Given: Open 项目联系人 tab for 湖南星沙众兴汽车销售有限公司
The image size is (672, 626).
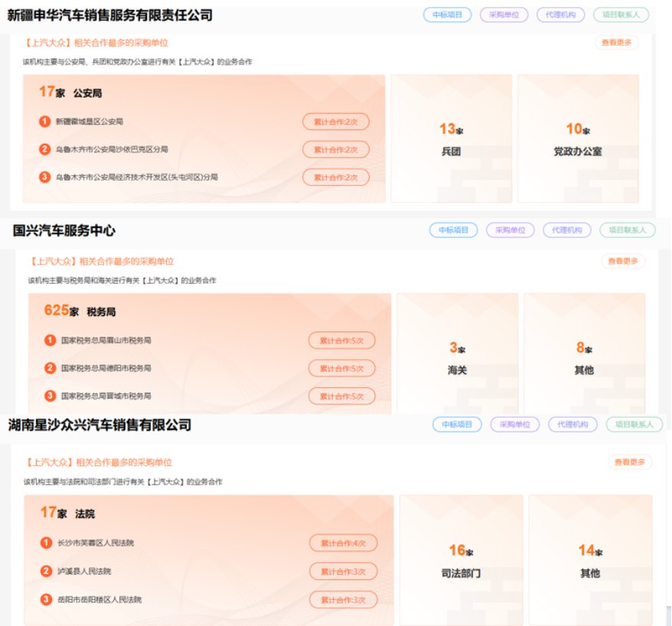Looking at the screenshot, I should pos(634,424).
